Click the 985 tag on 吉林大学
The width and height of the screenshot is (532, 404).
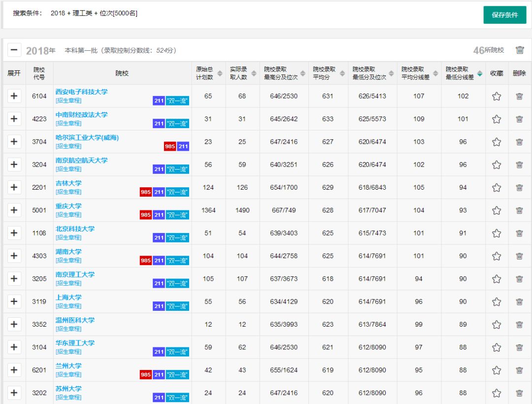145,192
